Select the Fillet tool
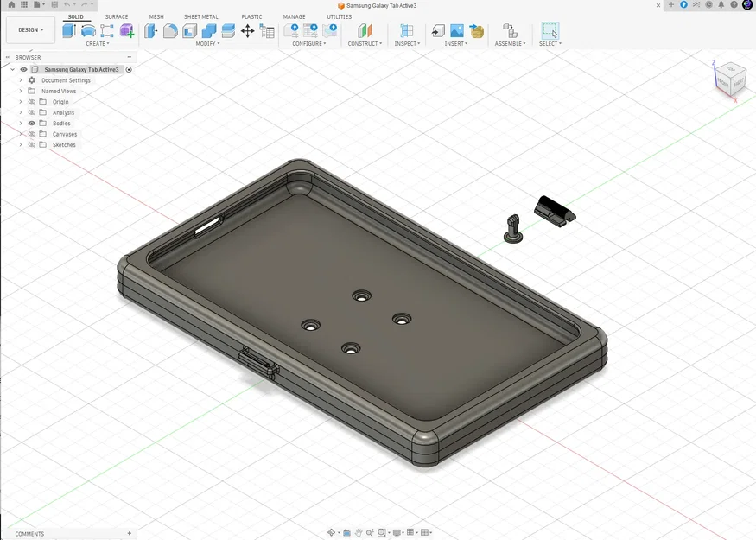The height and width of the screenshot is (540, 756). (170, 31)
